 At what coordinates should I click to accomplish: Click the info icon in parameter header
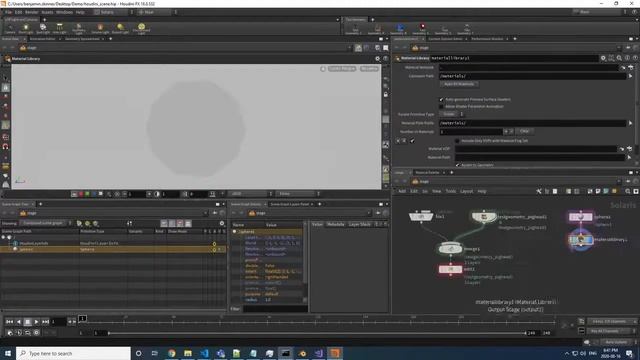[x=627, y=58]
